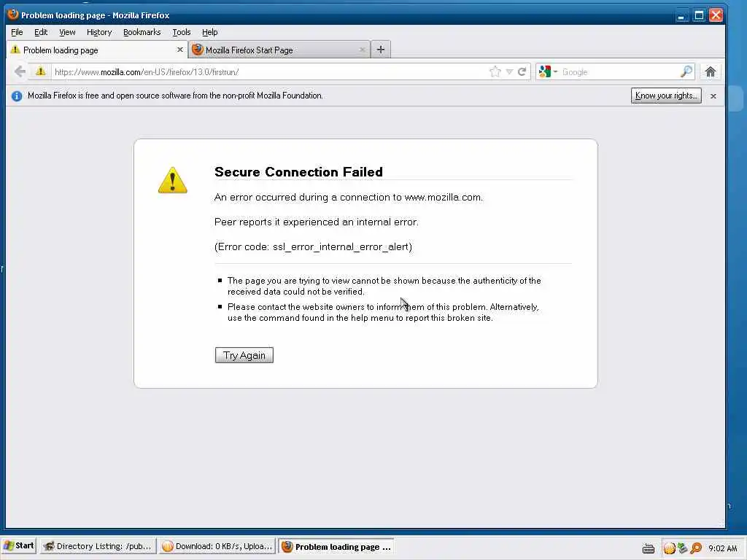Open the URL history dropdown arrow
The image size is (747, 560).
coord(509,72)
